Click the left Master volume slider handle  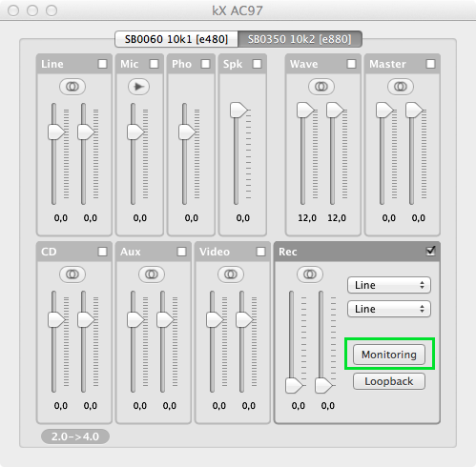click(x=384, y=110)
